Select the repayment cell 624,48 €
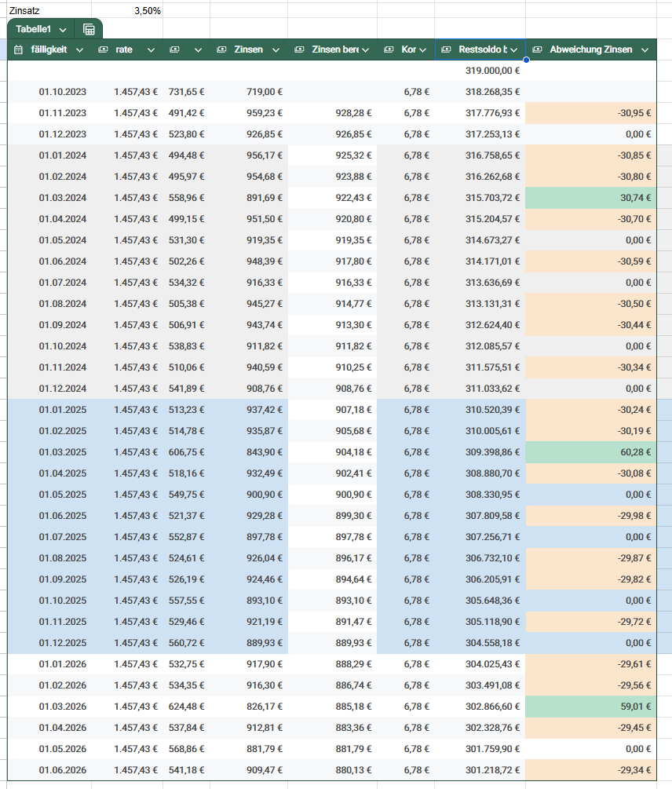Image resolution: width=672 pixels, height=789 pixels. pyautogui.click(x=187, y=707)
